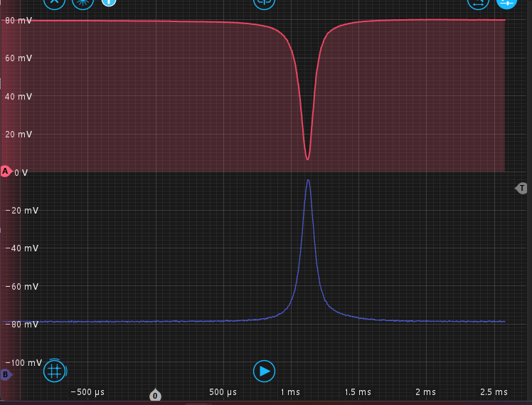Click the −80 mV axis label
The image size is (532, 405).
click(x=22, y=325)
